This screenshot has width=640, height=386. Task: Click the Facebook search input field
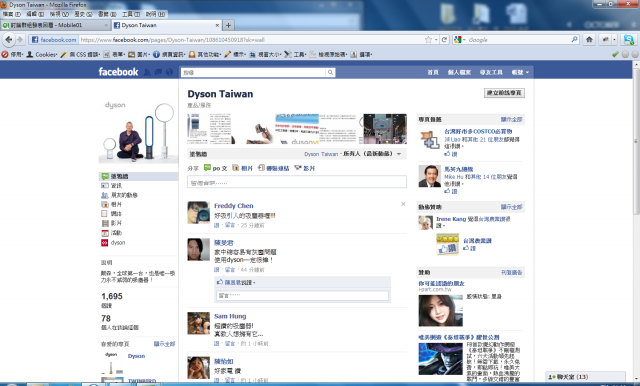tap(253, 72)
